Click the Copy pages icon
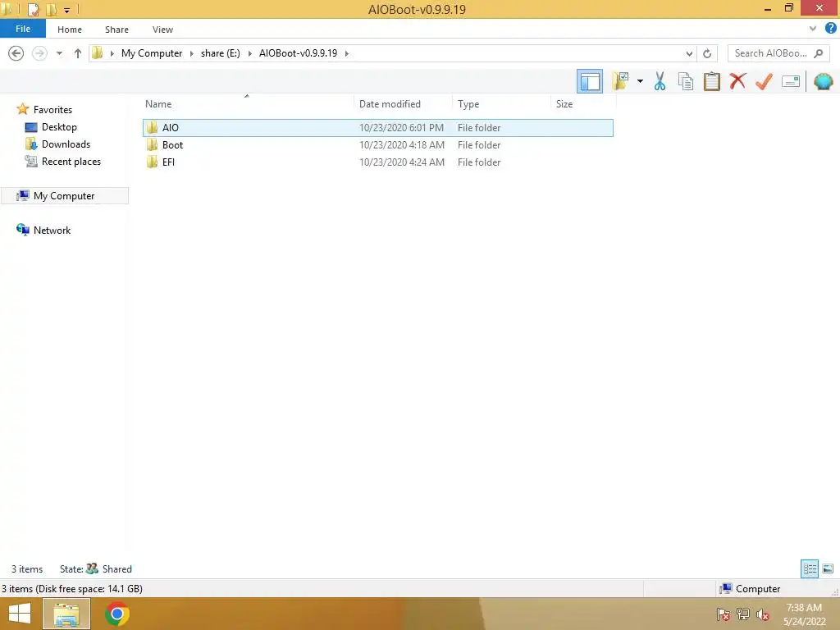The width and height of the screenshot is (840, 630). (685, 81)
